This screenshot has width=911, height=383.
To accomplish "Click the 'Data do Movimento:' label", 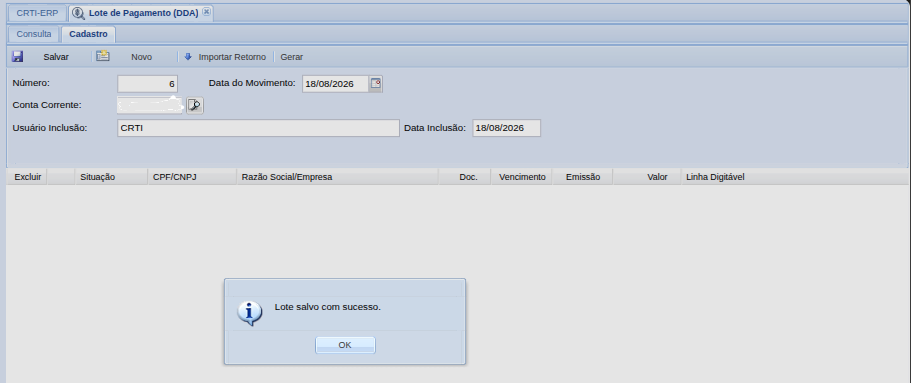I will click(x=252, y=83).
